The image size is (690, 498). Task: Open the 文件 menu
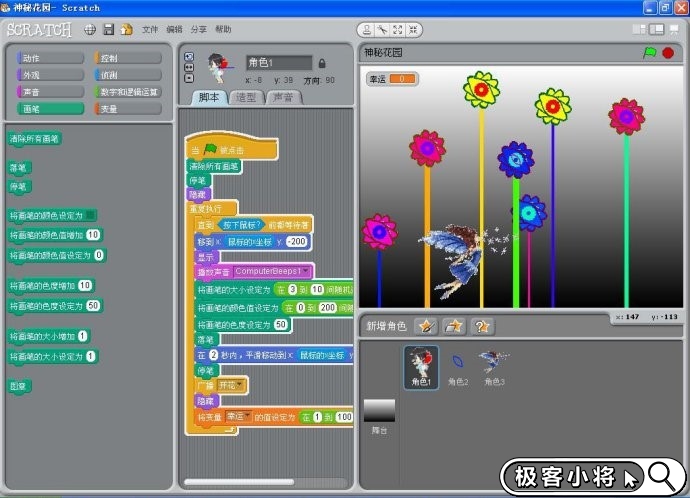(150, 30)
